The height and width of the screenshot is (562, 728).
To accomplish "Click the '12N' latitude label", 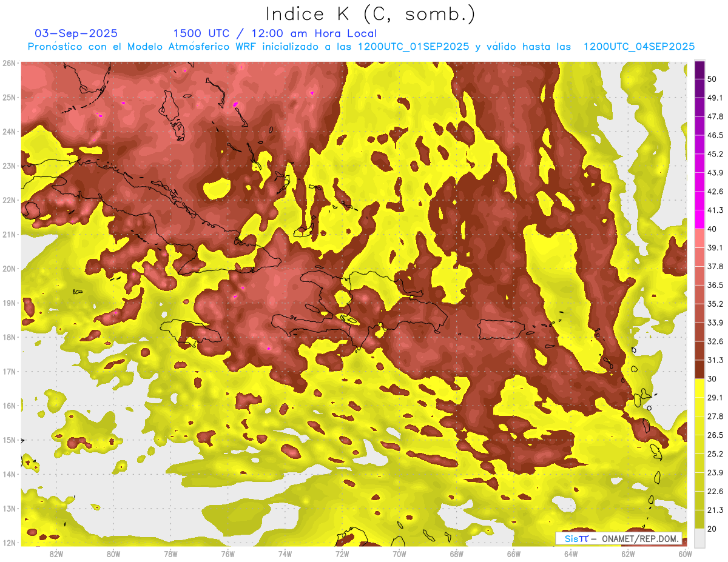I will pos(8,543).
